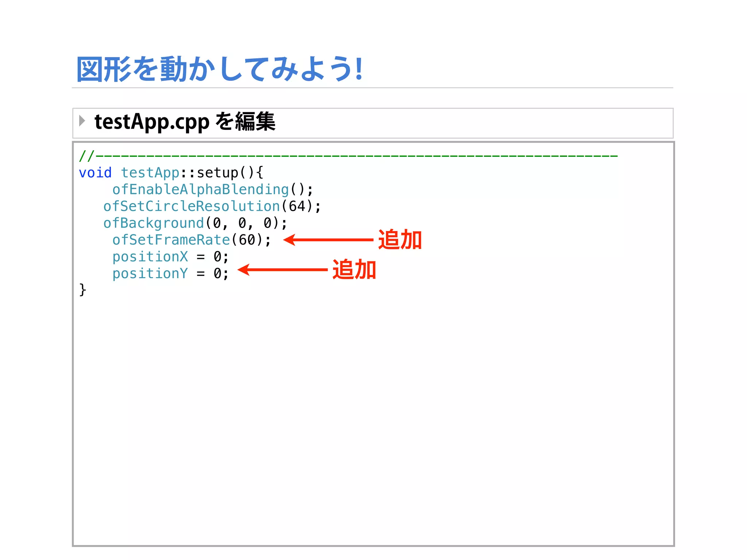Click the positionX variable
The image size is (747, 560).
[150, 257]
